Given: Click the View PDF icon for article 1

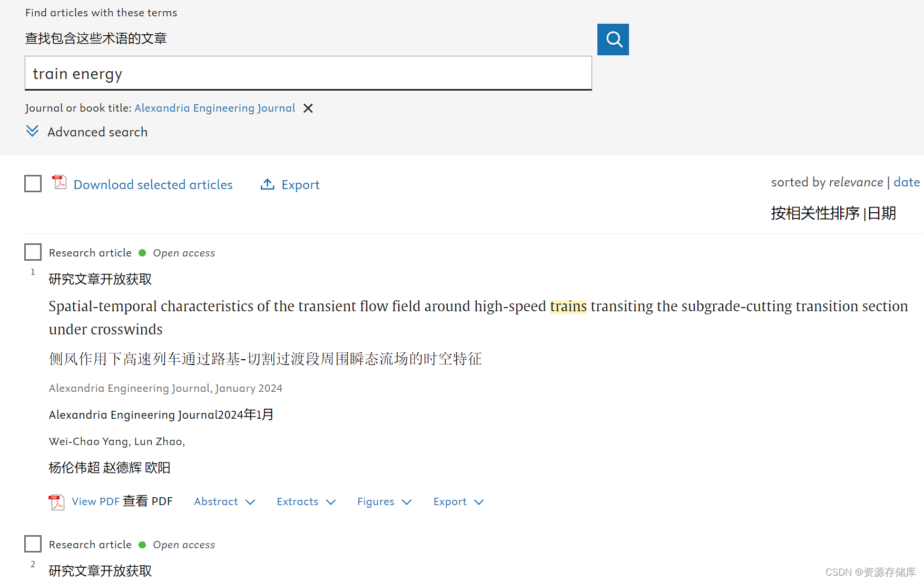Looking at the screenshot, I should coord(57,502).
